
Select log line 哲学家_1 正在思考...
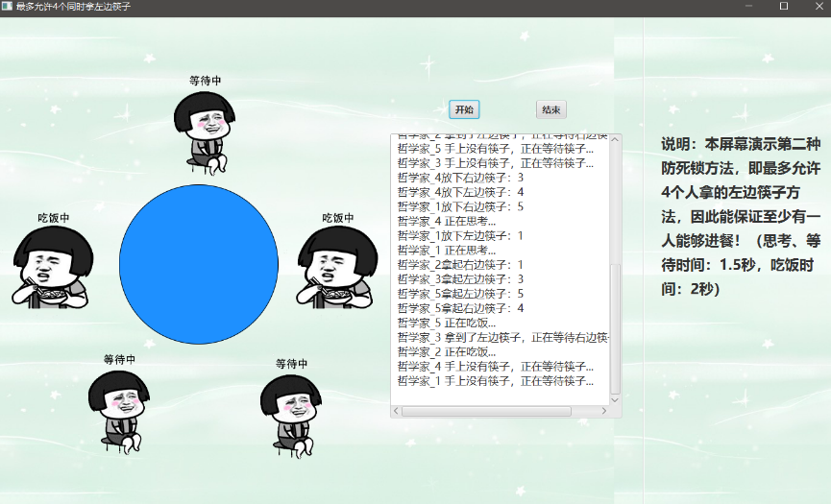(447, 250)
